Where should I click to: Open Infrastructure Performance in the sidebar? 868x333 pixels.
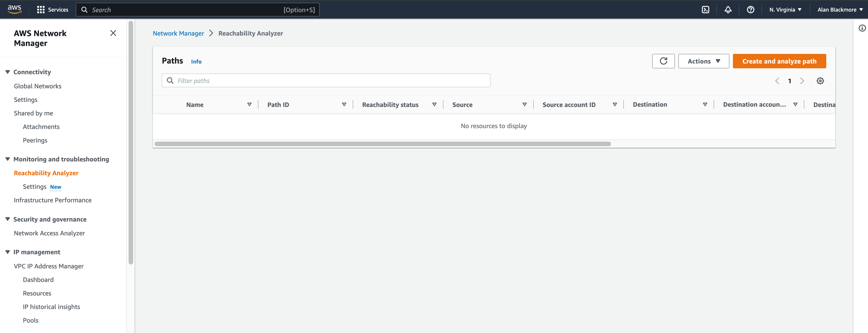52,200
